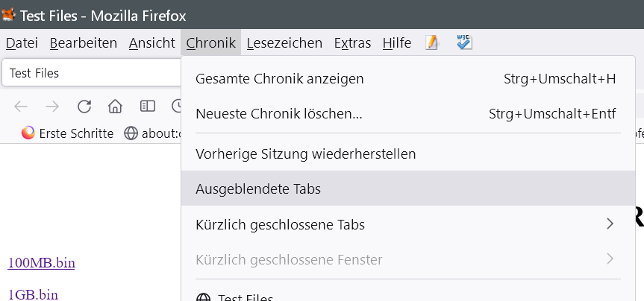The width and height of the screenshot is (644, 301).
Task: Open the 100MB.bin download link
Action: click(x=41, y=262)
